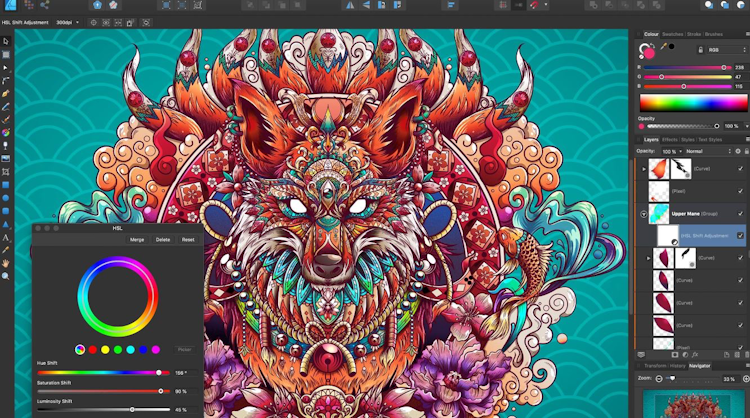Click the HSL hue colour wheel

118,297
